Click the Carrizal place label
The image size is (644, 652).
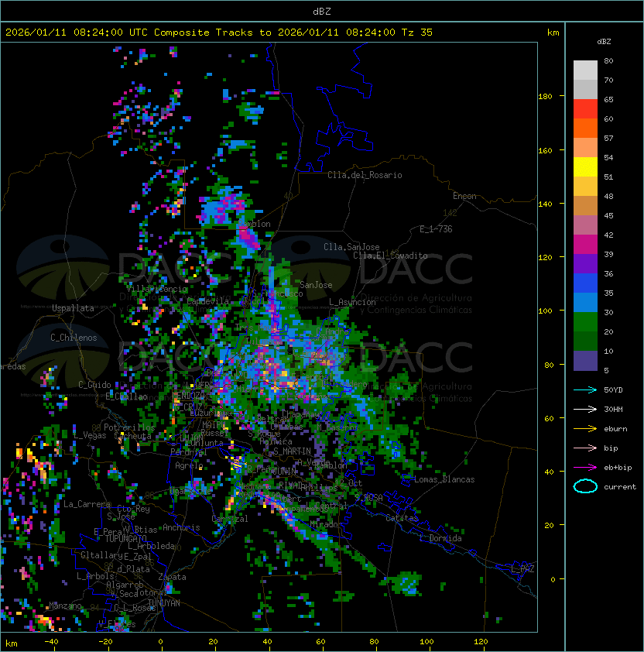coord(230,519)
